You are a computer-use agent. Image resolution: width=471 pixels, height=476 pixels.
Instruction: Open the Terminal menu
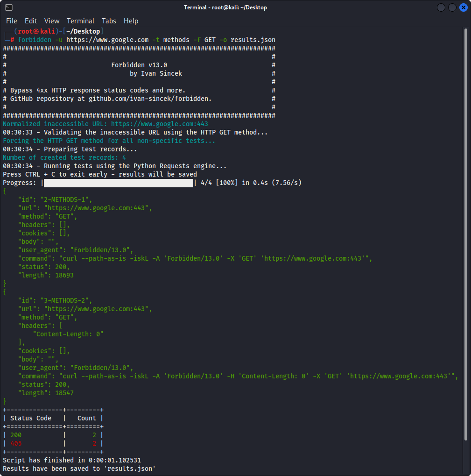80,21
